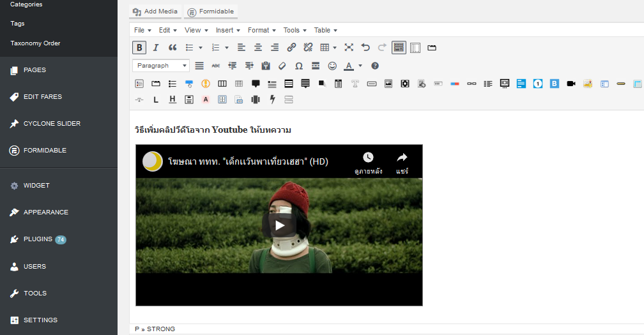Open the Tools menu
The image size is (644, 335).
click(295, 30)
